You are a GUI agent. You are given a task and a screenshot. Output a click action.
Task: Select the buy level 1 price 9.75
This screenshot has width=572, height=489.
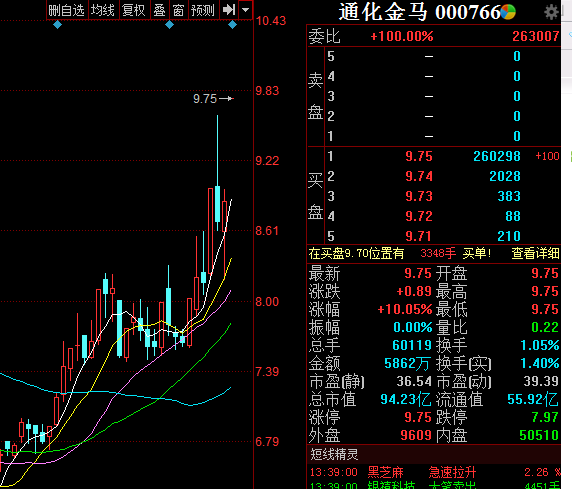tap(419, 156)
